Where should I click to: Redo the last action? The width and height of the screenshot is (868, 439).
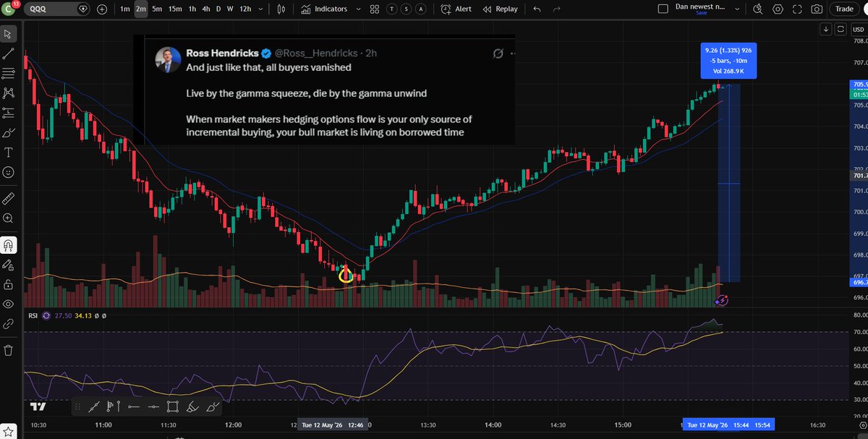point(557,9)
